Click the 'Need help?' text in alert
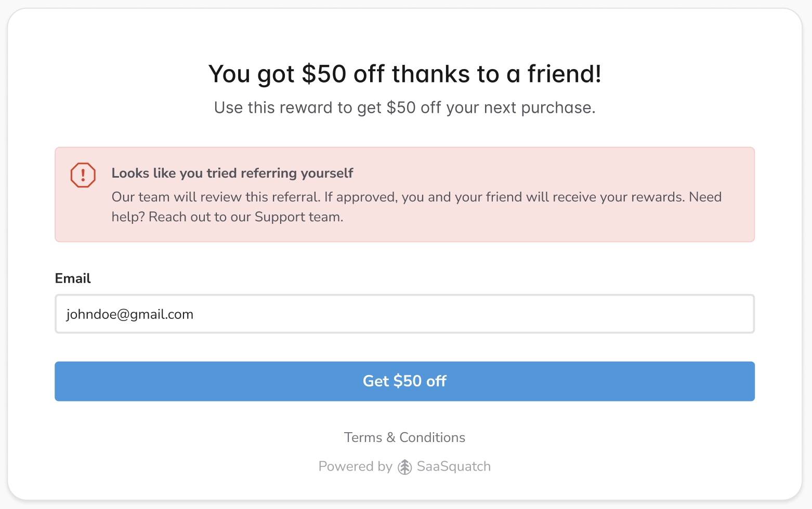Image resolution: width=812 pixels, height=509 pixels. [x=705, y=197]
